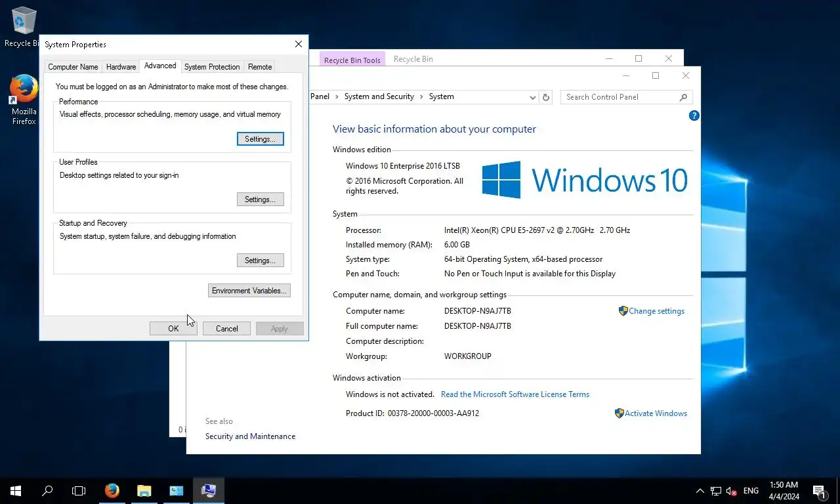The height and width of the screenshot is (504, 840).
Task: Click the Panel breadcrumb item
Action: click(320, 96)
